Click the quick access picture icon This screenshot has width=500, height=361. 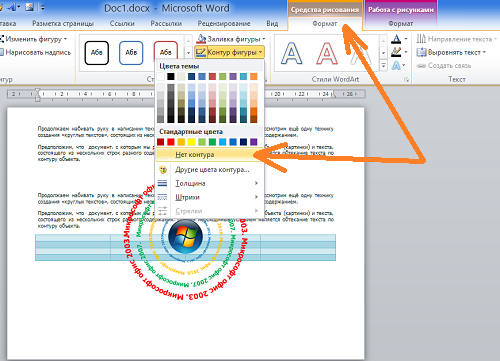pos(30,7)
